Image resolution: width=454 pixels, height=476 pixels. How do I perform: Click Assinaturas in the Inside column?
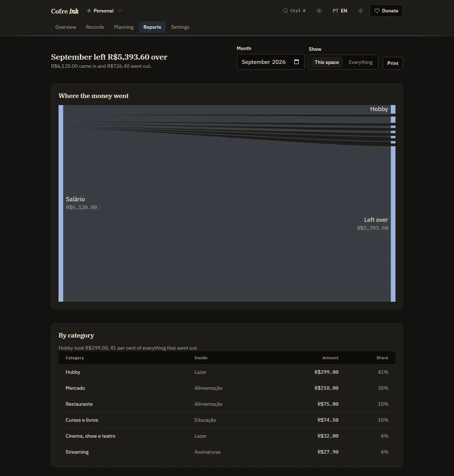point(207,452)
